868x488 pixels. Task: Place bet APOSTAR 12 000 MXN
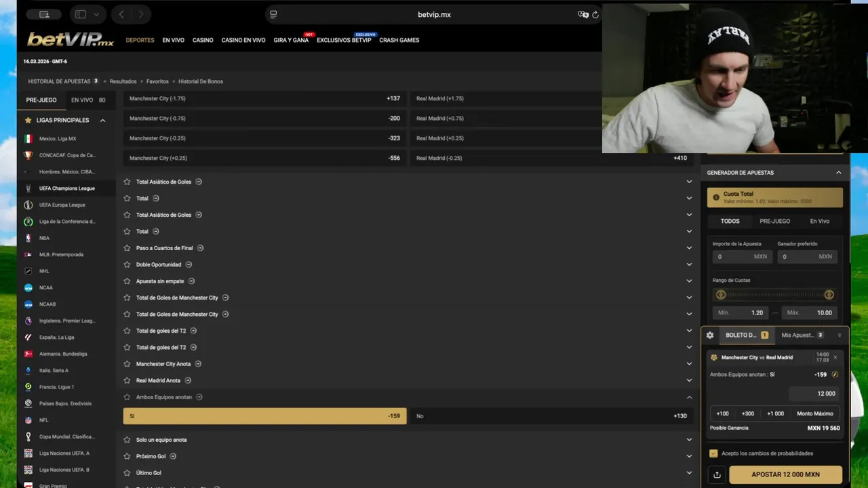pos(785,474)
